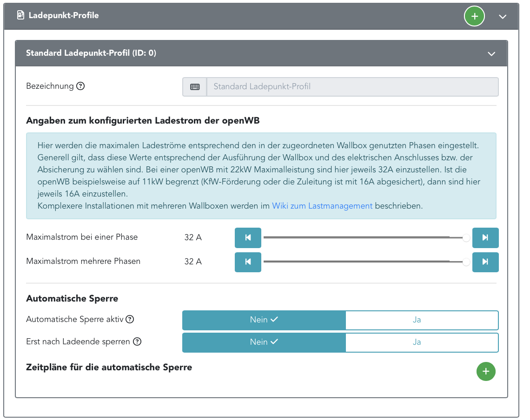Add a new Zeitplan for automatische Sperre
530x420 pixels.
click(486, 371)
